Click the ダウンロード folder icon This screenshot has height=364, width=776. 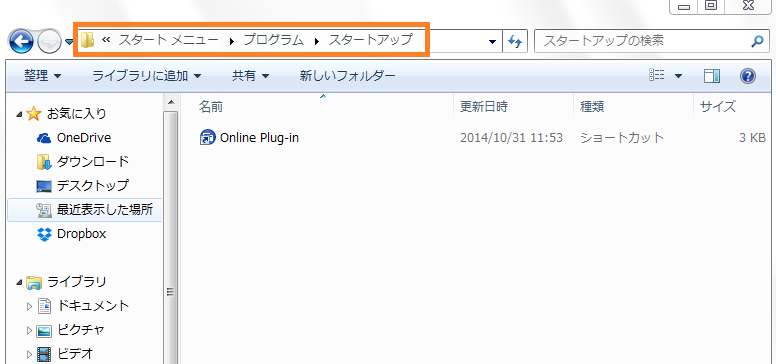point(44,162)
